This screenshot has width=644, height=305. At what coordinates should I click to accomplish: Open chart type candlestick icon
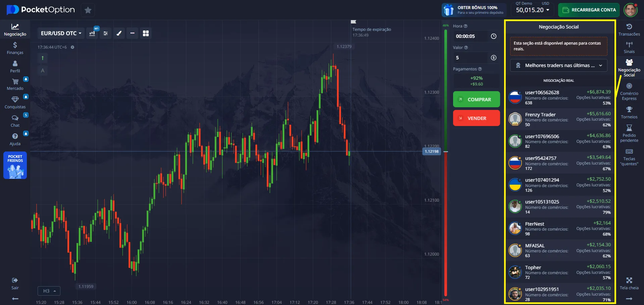[92, 33]
